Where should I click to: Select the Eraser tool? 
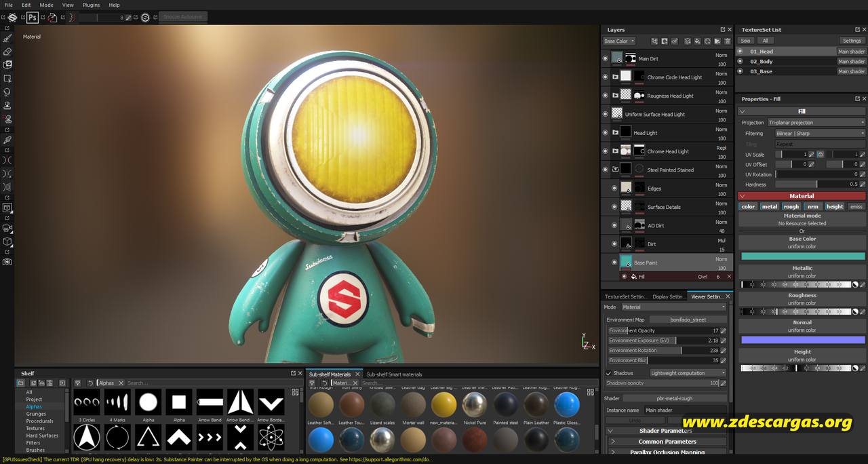7,52
